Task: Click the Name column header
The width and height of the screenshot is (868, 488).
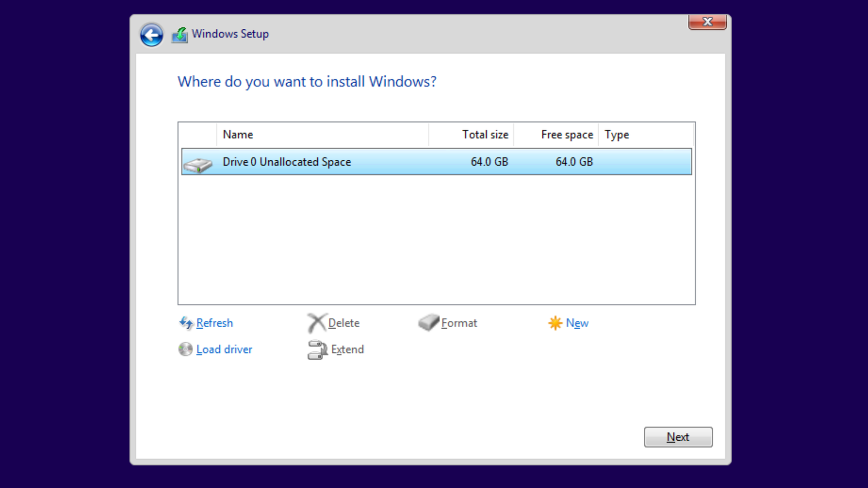Action: click(x=238, y=135)
